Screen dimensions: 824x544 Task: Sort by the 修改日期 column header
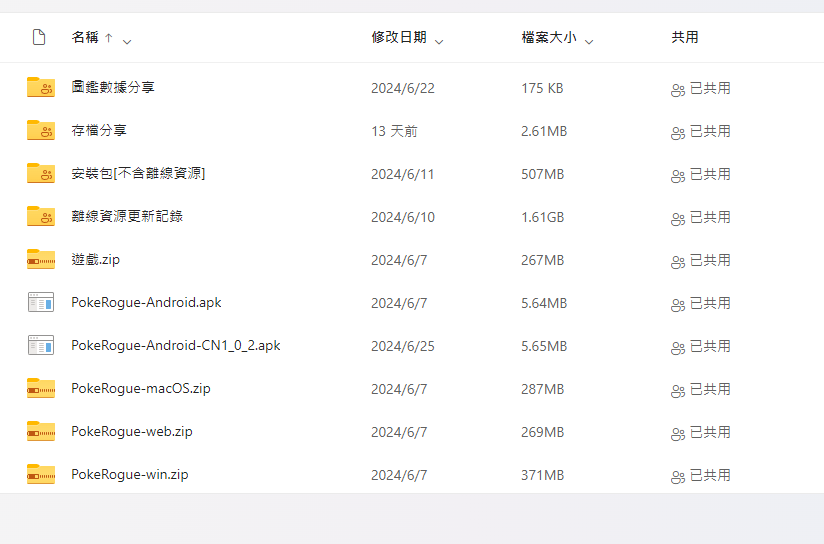[x=399, y=37]
